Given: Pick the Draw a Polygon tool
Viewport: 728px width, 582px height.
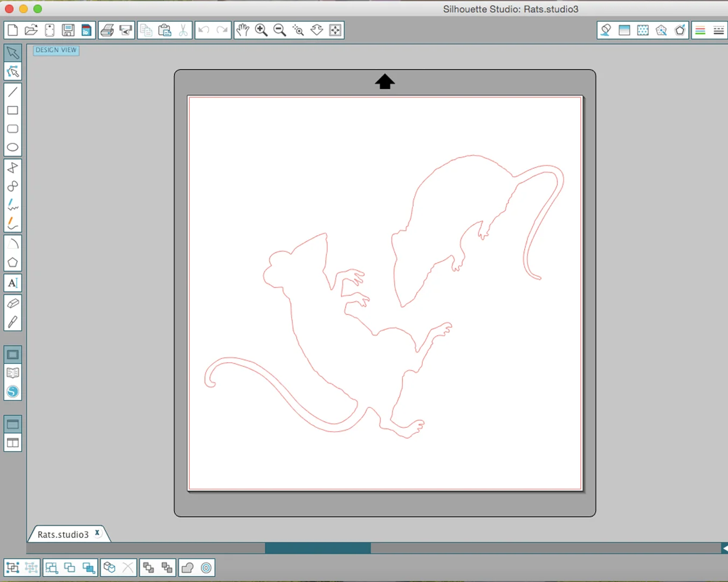Looking at the screenshot, I should click(13, 168).
